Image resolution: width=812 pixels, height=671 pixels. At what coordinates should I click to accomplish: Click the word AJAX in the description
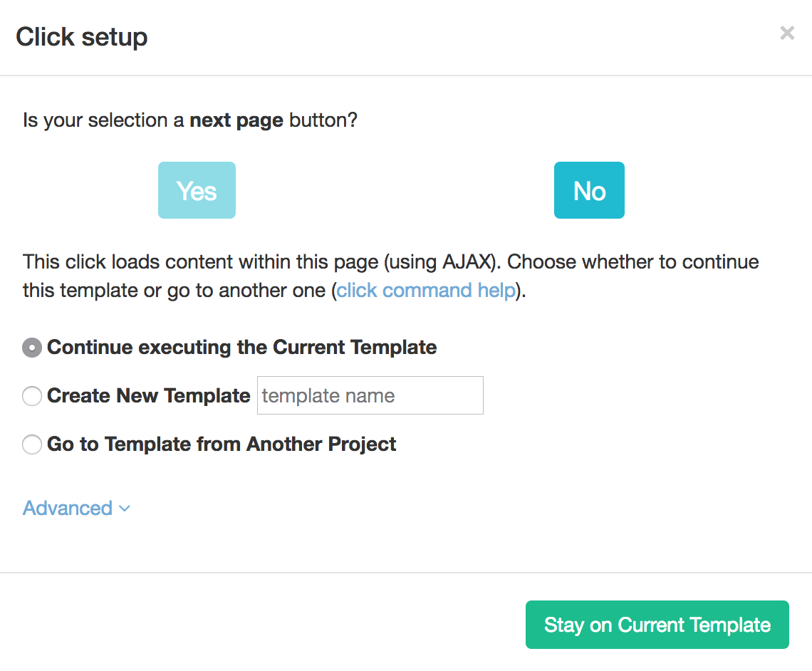(467, 262)
